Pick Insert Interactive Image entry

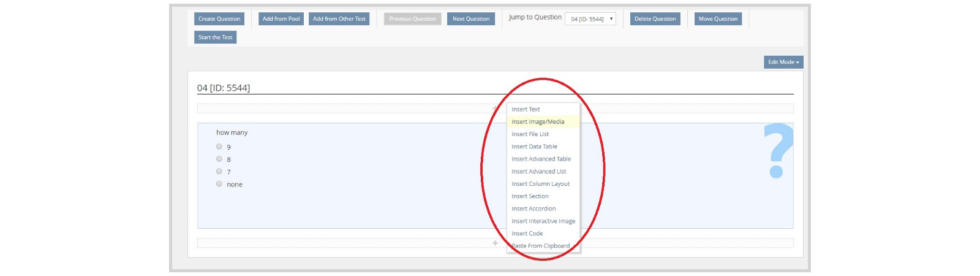[x=543, y=221]
